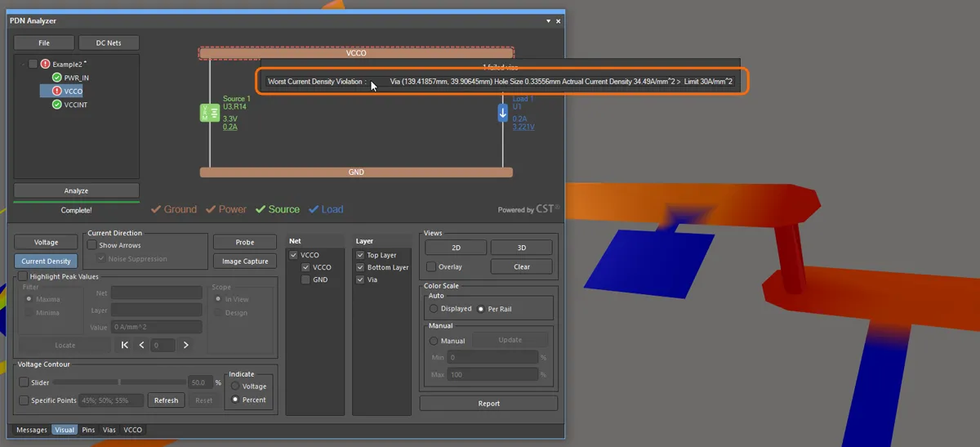The width and height of the screenshot is (980, 447).
Task: Click the Report button
Action: tap(488, 404)
